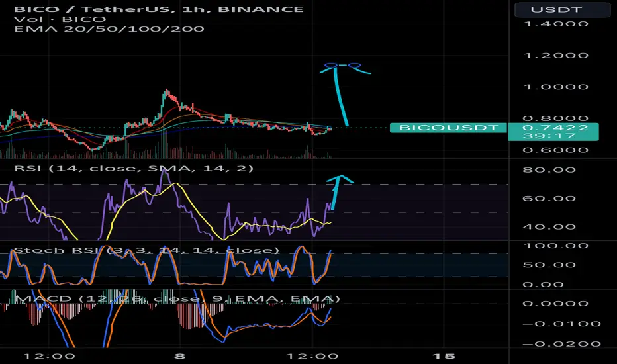Open the EMA 20/50/100/200 indicator legend

click(109, 28)
